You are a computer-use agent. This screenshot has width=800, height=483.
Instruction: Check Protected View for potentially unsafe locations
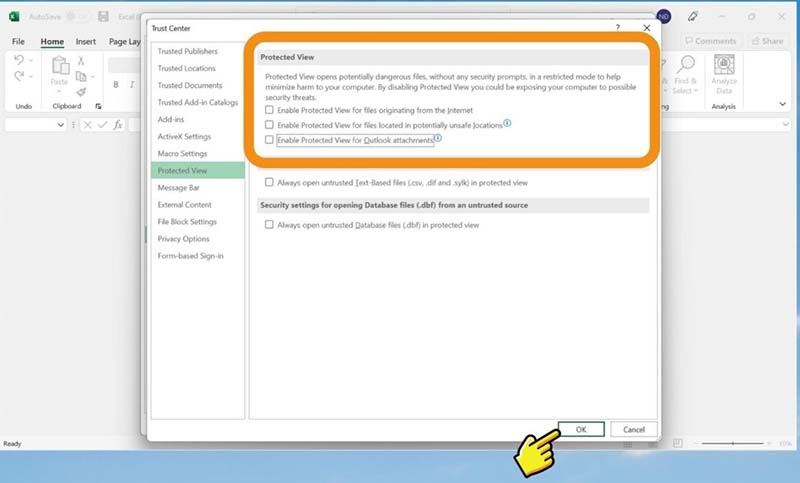coord(269,124)
